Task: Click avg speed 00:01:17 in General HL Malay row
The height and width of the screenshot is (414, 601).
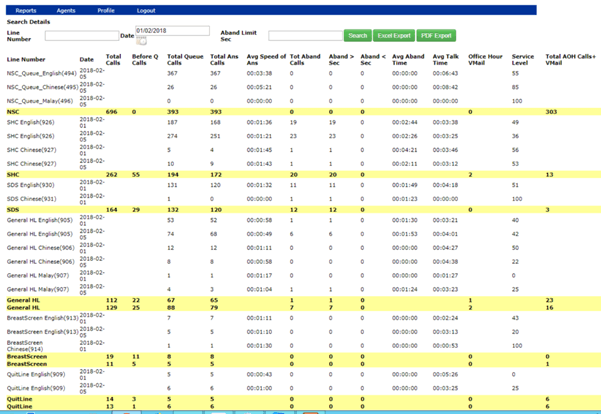Action: (259, 275)
